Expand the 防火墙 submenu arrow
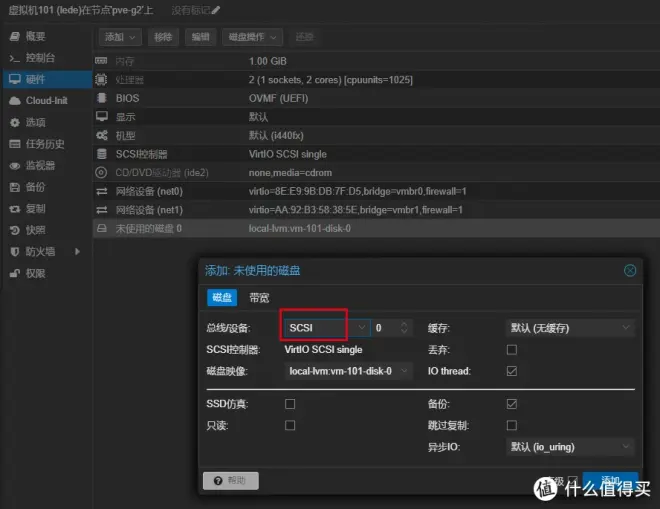The width and height of the screenshot is (660, 509). pyautogui.click(x=77, y=252)
